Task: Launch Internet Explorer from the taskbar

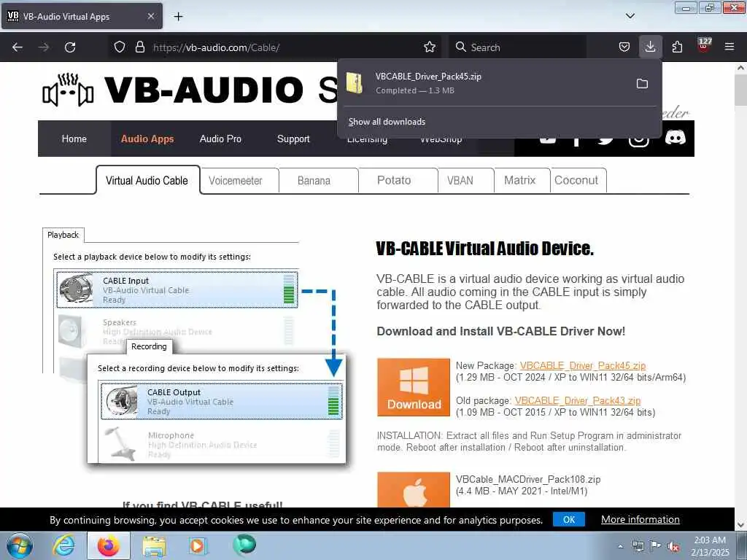Action: pos(63,545)
